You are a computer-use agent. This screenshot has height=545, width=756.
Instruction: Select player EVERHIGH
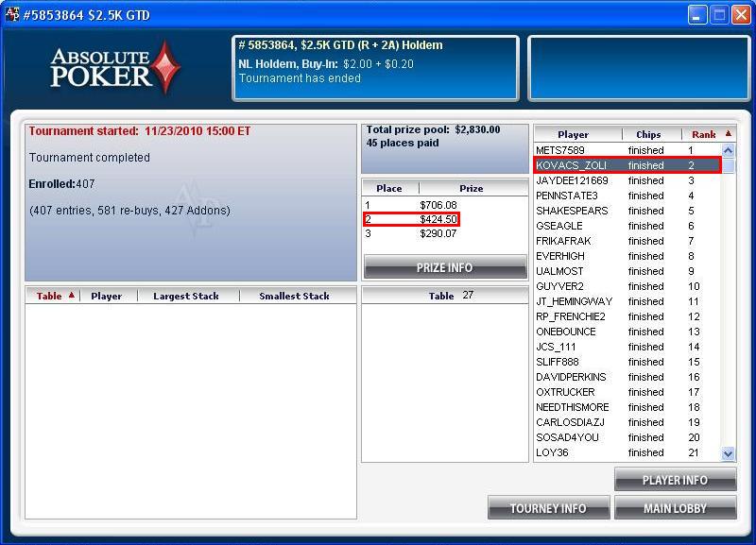627,256
